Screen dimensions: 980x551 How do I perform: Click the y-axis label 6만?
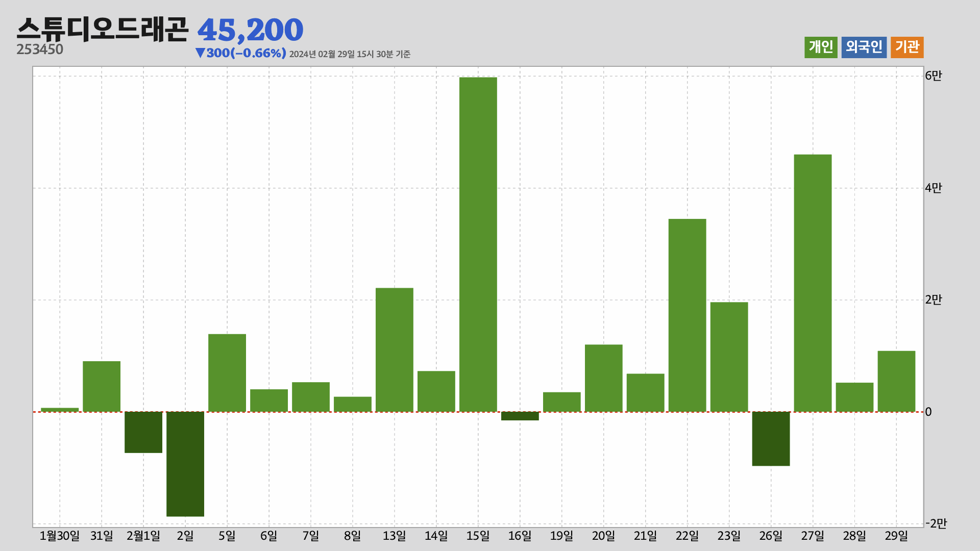tap(934, 76)
